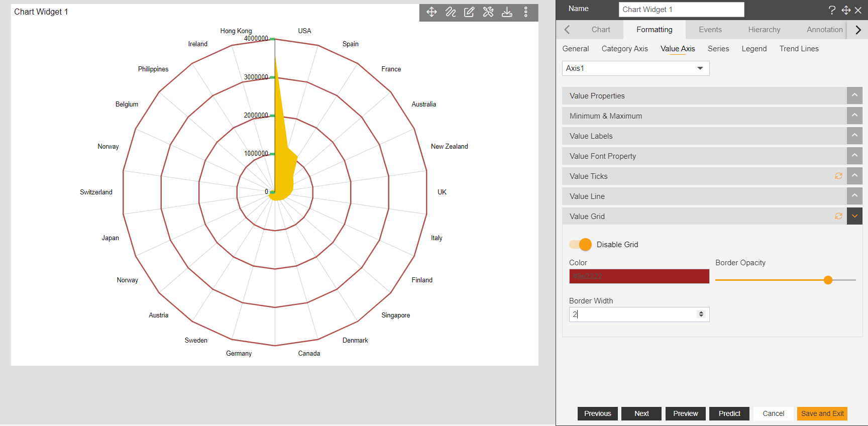Reset Value Grid with refresh icon
Viewport: 868px width, 426px height.
[838, 216]
